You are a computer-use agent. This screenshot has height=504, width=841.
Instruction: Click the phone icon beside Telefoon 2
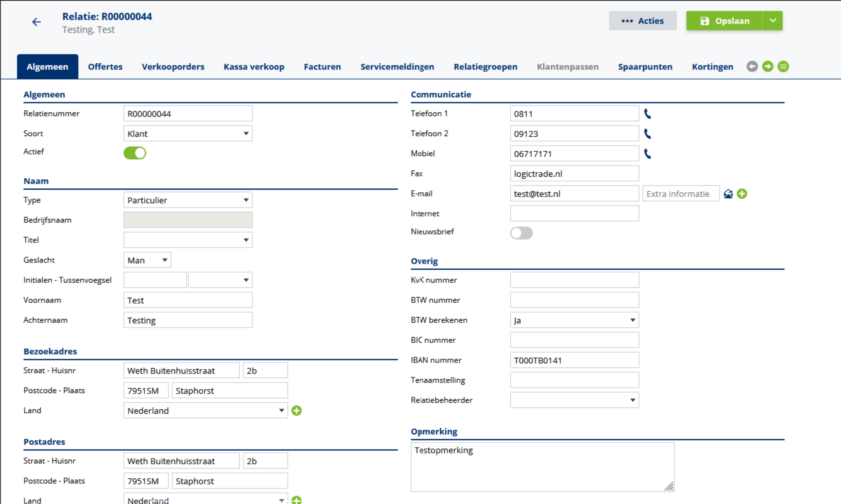(647, 133)
